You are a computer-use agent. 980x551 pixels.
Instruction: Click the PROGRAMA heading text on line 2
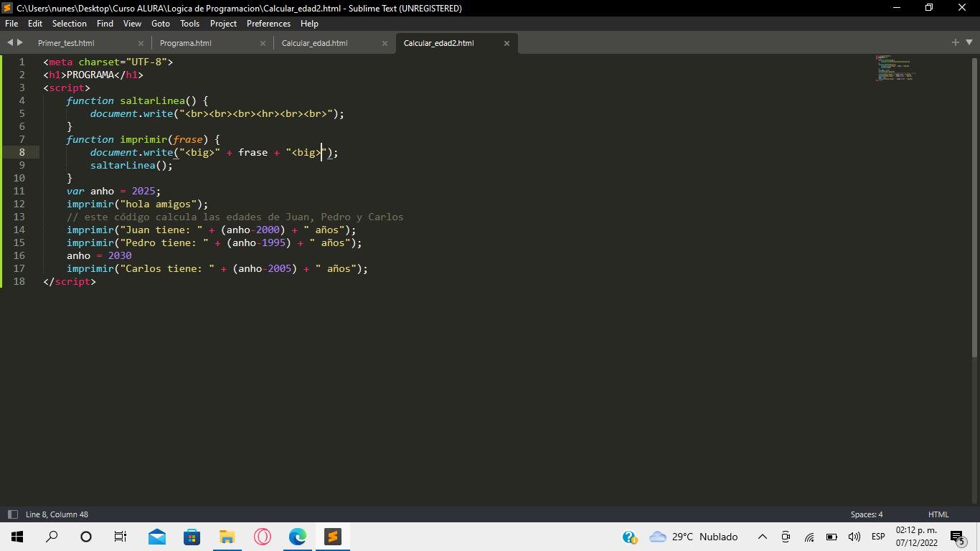90,75
